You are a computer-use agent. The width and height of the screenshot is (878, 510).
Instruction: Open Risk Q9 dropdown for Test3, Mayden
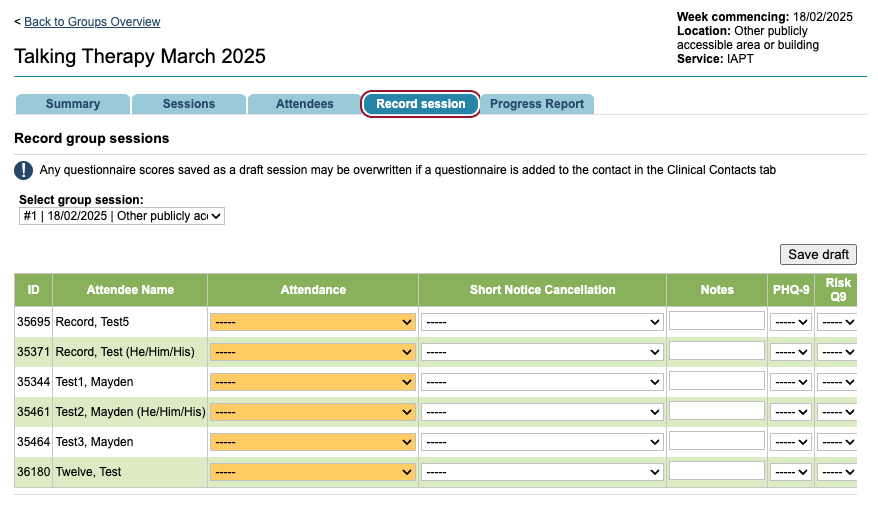[x=836, y=442]
